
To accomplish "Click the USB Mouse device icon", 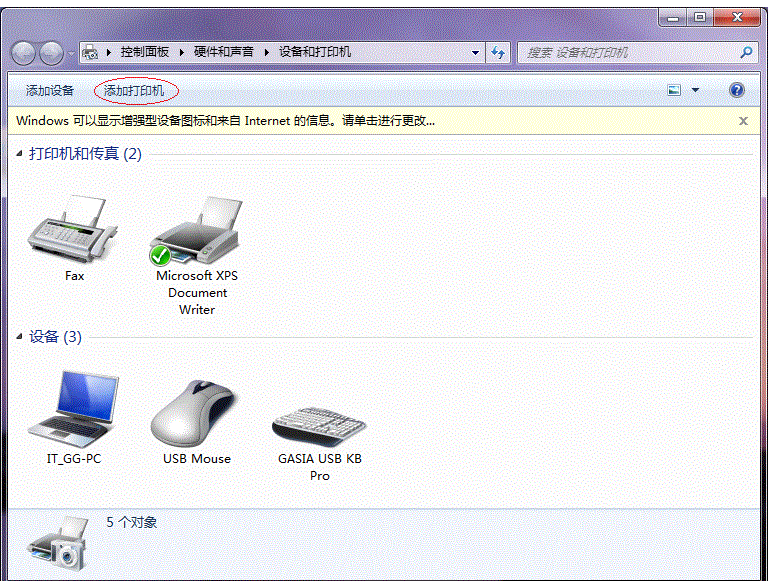I will tap(196, 412).
